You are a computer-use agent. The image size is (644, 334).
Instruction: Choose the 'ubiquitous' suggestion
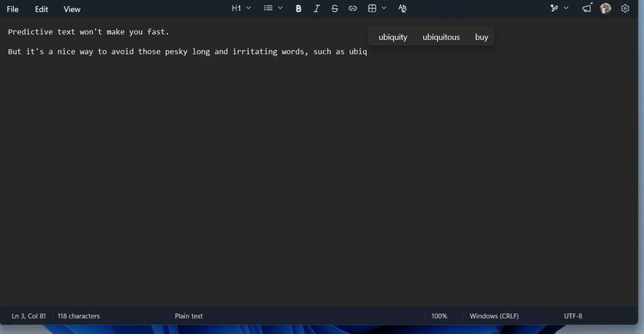point(441,37)
